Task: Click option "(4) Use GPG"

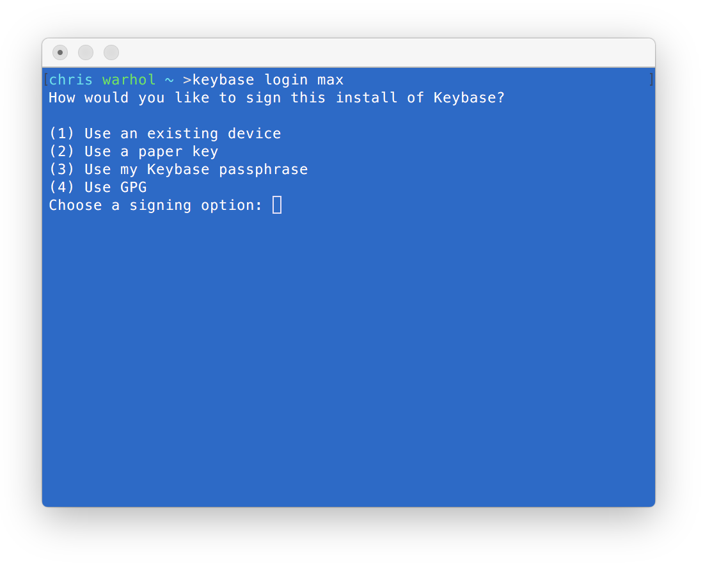Action: tap(97, 188)
